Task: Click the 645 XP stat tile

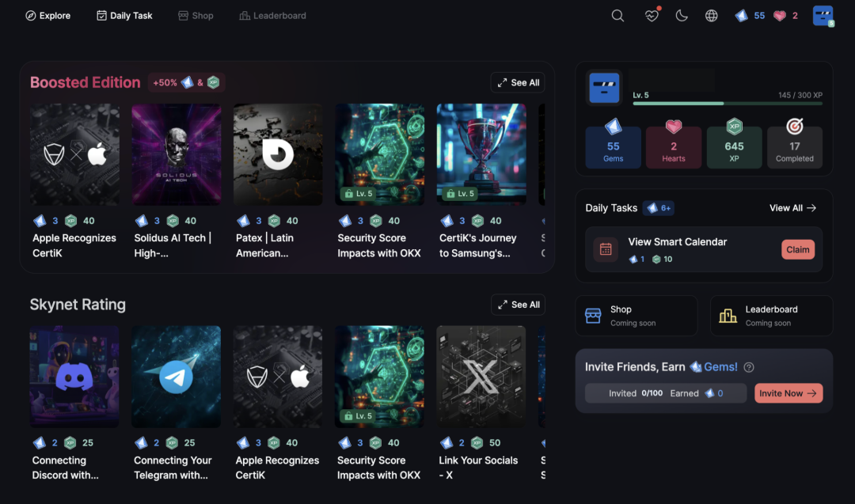Action: 734,146
